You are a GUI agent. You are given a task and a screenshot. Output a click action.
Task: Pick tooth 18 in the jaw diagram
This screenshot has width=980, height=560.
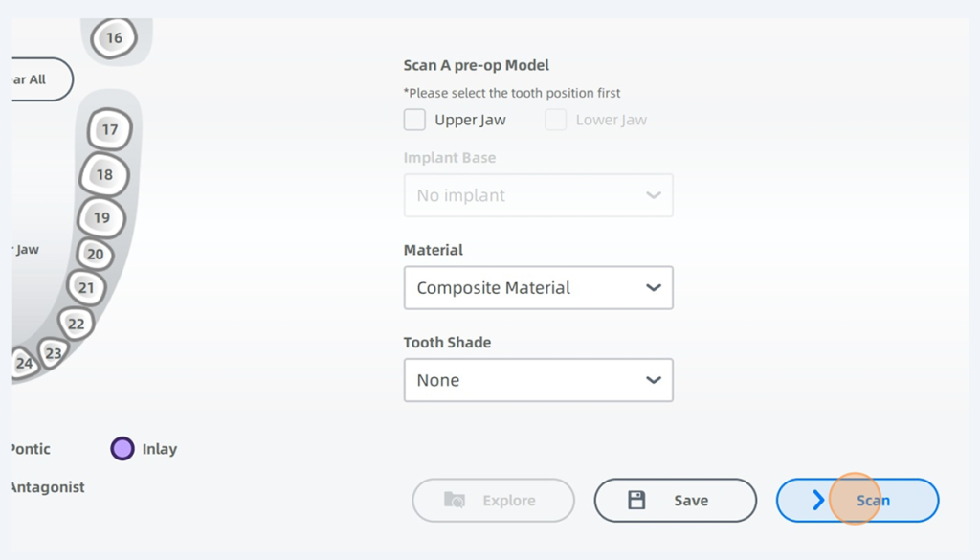click(x=103, y=174)
